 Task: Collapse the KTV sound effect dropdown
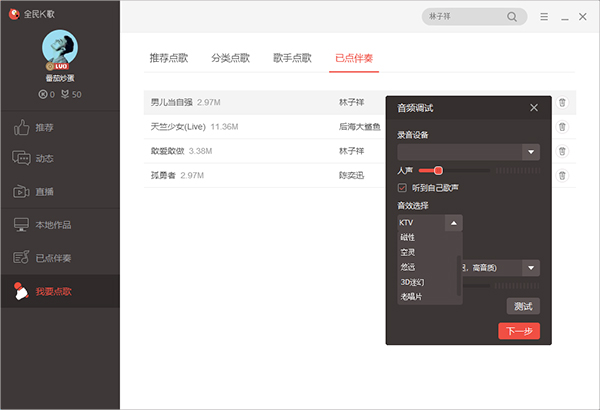click(x=454, y=223)
